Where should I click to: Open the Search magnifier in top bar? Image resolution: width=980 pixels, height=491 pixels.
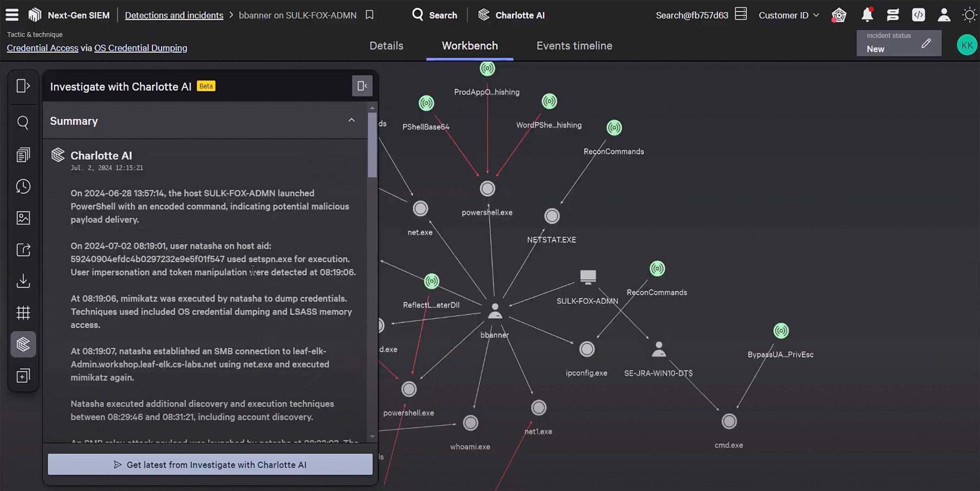[x=417, y=15]
